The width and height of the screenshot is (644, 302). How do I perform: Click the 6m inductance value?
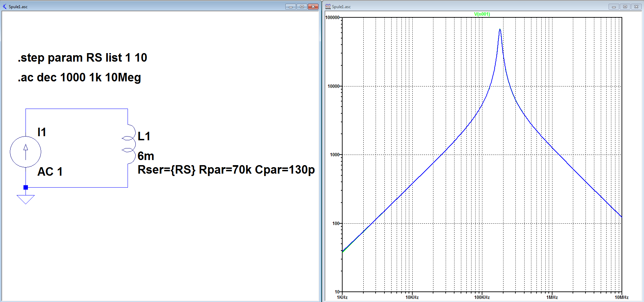coord(146,156)
